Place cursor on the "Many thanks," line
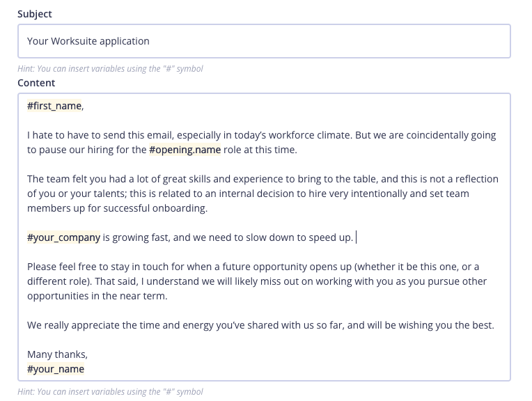 [x=57, y=354]
